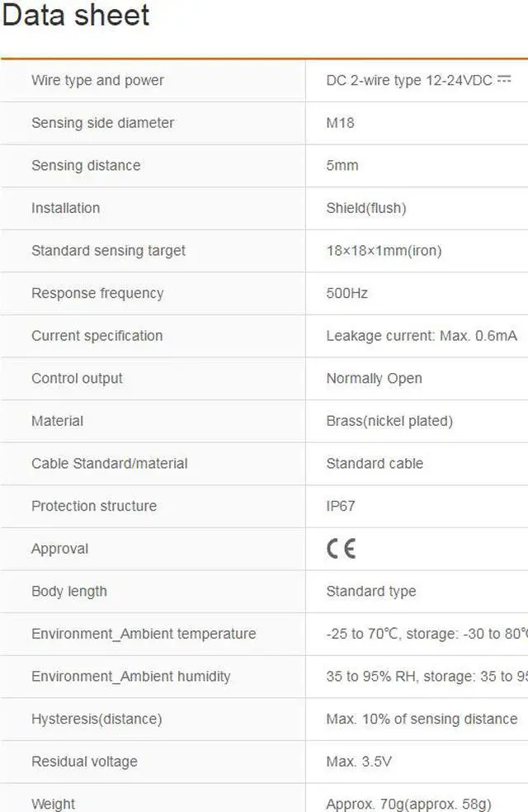528x812 pixels.
Task: Click the Normally Open control output value
Action: point(374,379)
